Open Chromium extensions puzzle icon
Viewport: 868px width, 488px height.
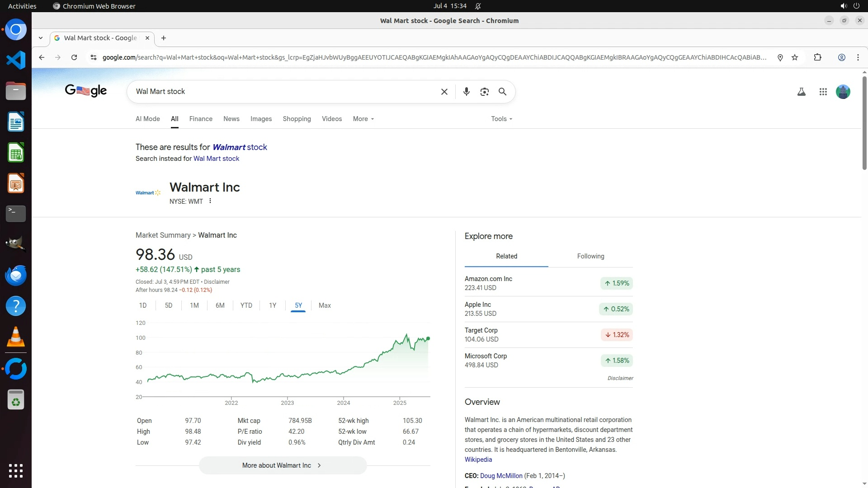tap(817, 57)
